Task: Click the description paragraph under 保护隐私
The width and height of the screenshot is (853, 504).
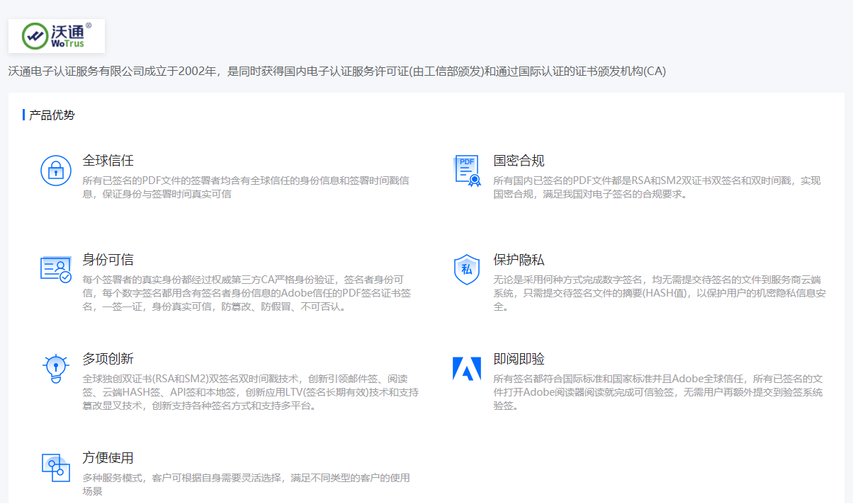Action: [x=659, y=293]
